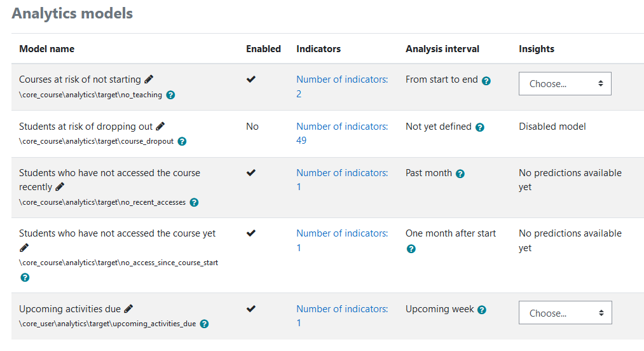Open help icon beside 'Upcoming week'
Viewport: 644px width, 351px height.
click(482, 310)
